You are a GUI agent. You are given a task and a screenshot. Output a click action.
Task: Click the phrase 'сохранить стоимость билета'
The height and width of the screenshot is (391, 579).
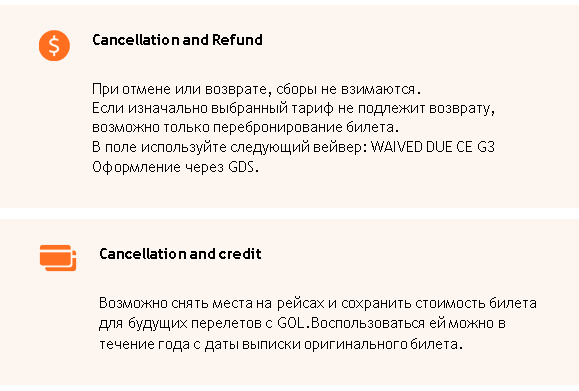[439, 303]
